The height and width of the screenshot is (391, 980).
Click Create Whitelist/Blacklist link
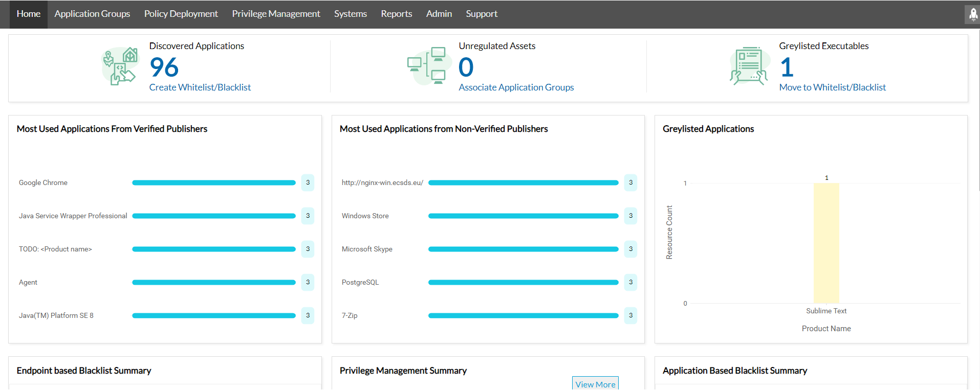(x=200, y=87)
